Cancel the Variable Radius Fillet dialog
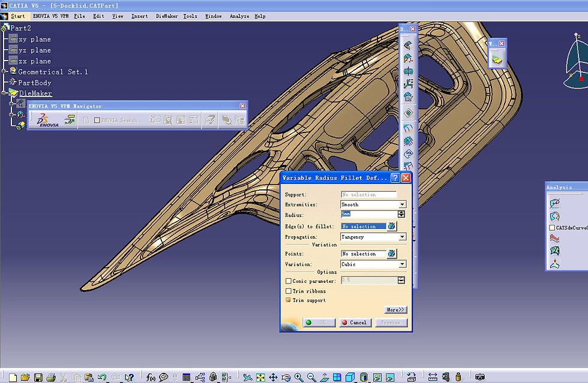The width and height of the screenshot is (588, 383). [x=355, y=322]
